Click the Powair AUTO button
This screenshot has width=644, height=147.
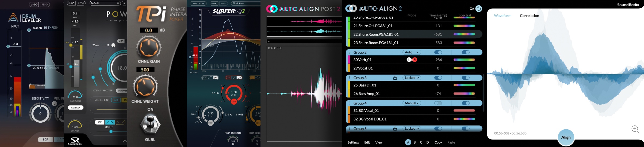click(121, 41)
